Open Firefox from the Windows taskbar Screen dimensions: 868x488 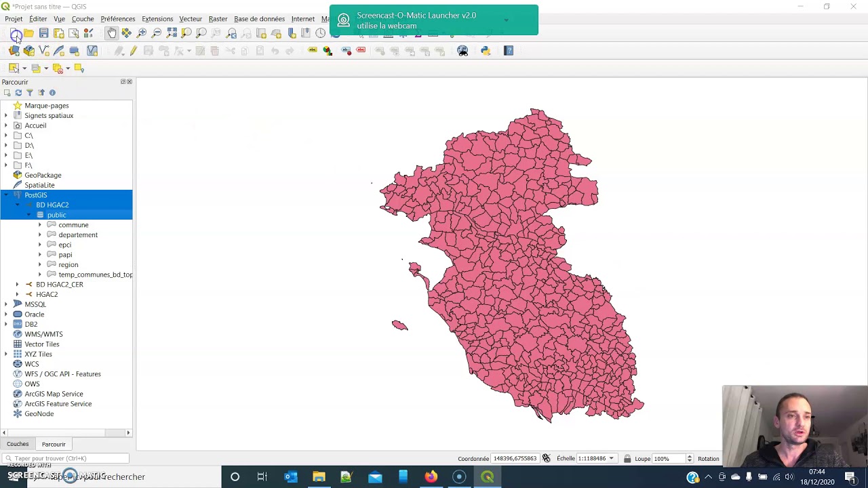coord(431,476)
